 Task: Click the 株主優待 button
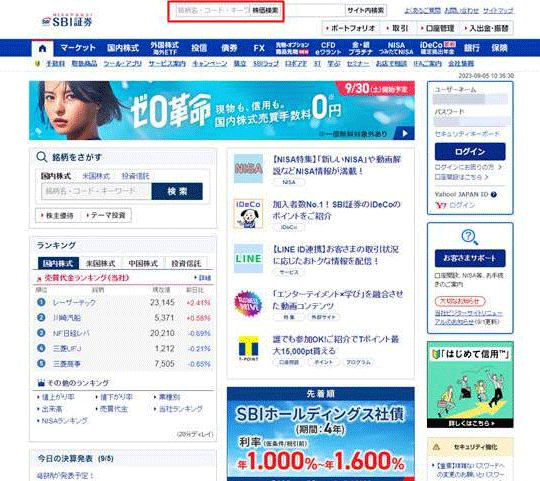click(x=57, y=216)
